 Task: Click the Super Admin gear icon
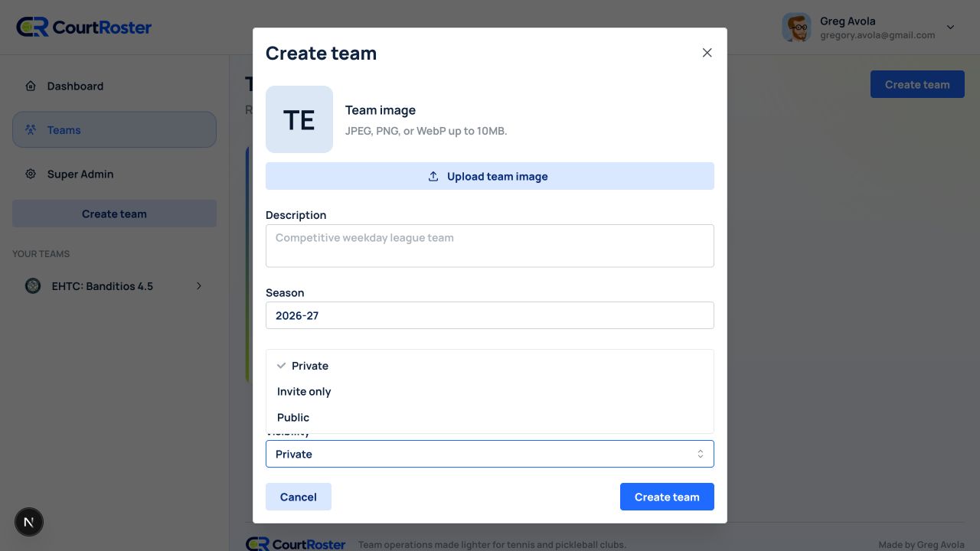(x=31, y=174)
